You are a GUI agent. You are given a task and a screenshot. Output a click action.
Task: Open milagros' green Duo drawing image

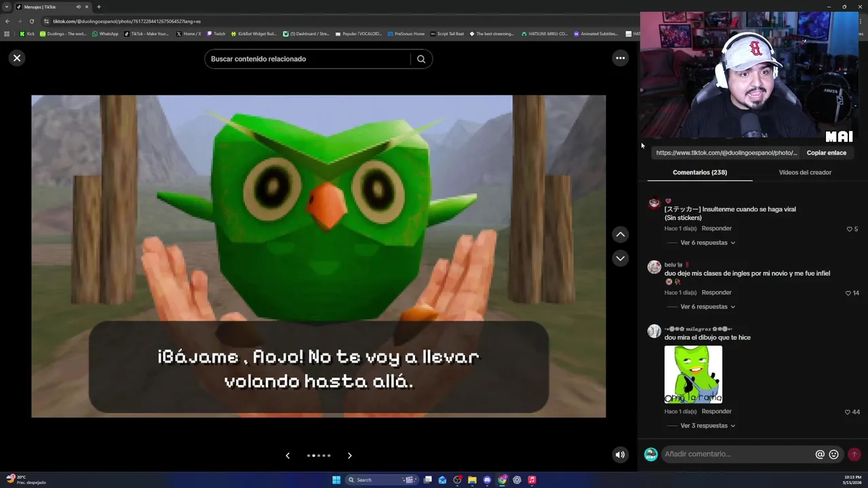tap(693, 375)
